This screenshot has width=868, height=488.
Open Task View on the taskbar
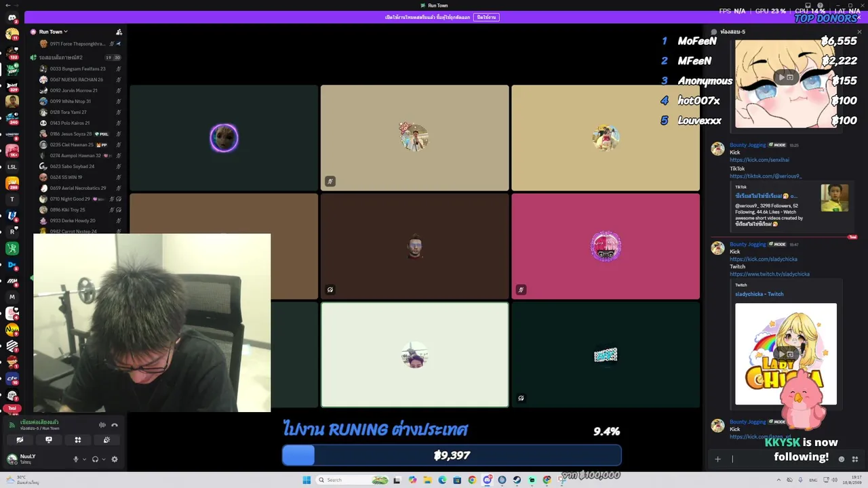397,480
